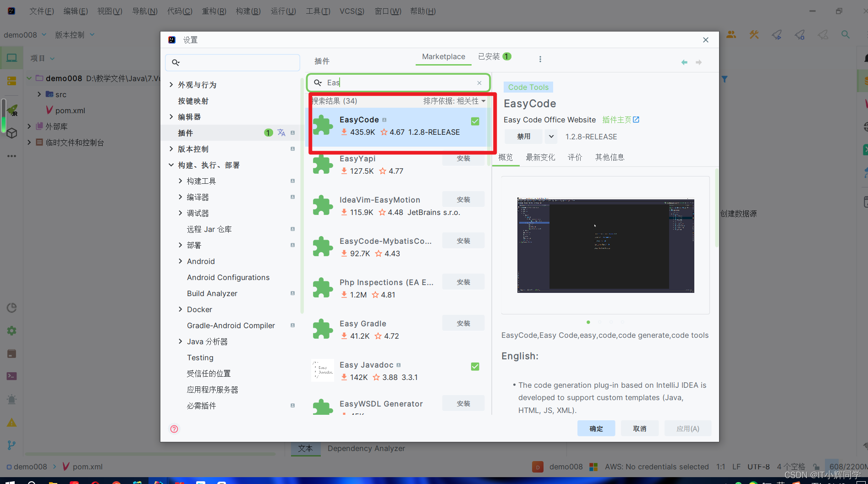Install the EasyYapi plugin
Screen dimensions: 868x484
point(463,159)
